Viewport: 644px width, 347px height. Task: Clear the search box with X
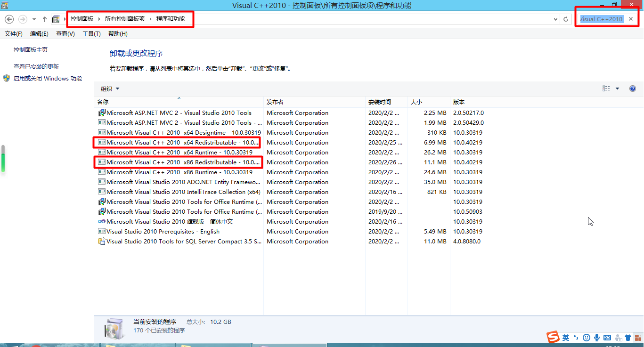pyautogui.click(x=631, y=19)
